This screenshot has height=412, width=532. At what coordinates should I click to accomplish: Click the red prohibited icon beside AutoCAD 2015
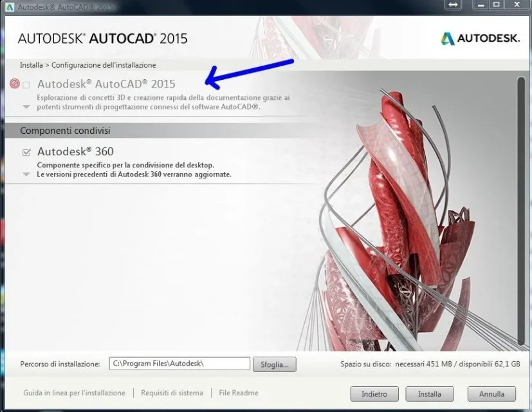[x=15, y=83]
